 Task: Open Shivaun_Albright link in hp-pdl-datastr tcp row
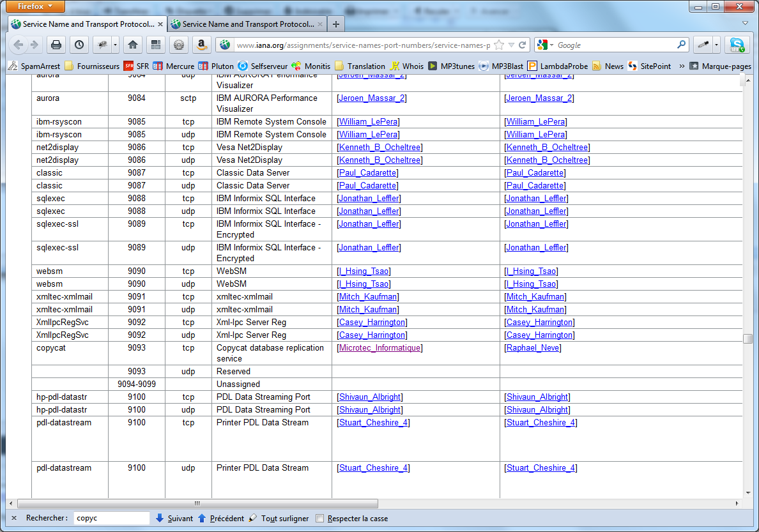point(370,397)
